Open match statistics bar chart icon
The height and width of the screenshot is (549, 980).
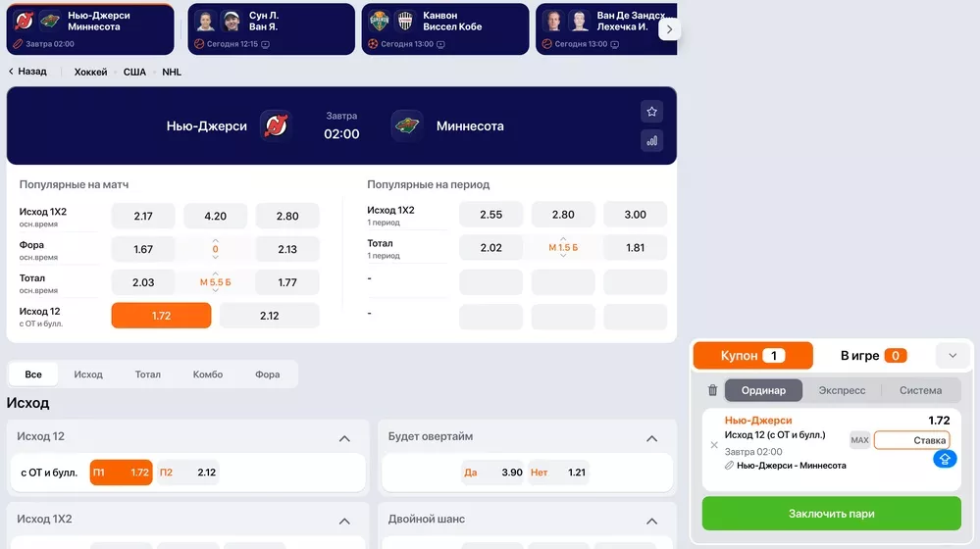[x=651, y=140]
